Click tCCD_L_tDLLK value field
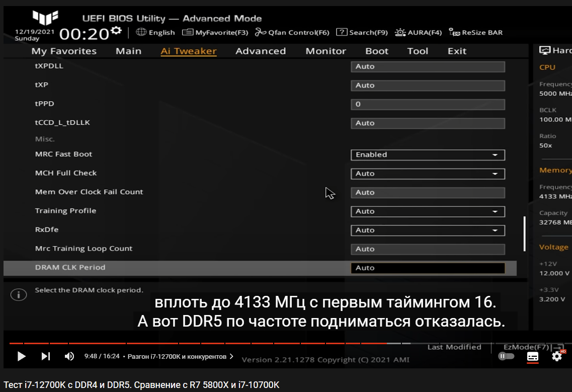 click(x=428, y=123)
